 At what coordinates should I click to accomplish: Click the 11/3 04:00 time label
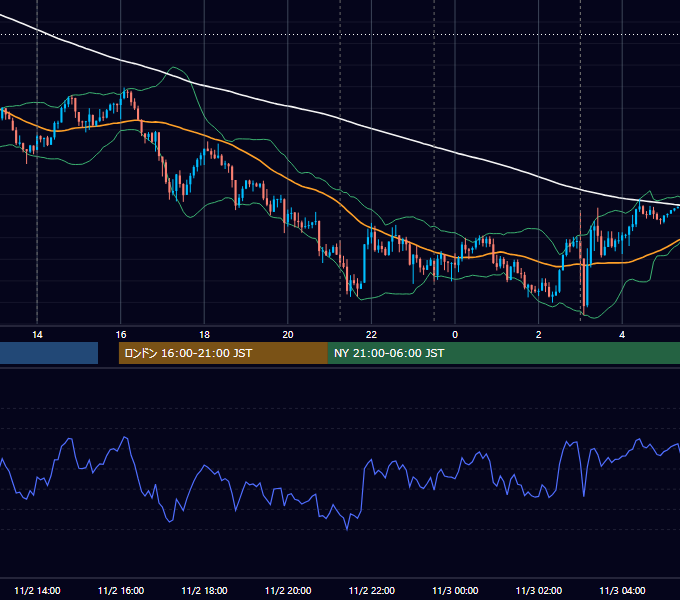pos(622,590)
